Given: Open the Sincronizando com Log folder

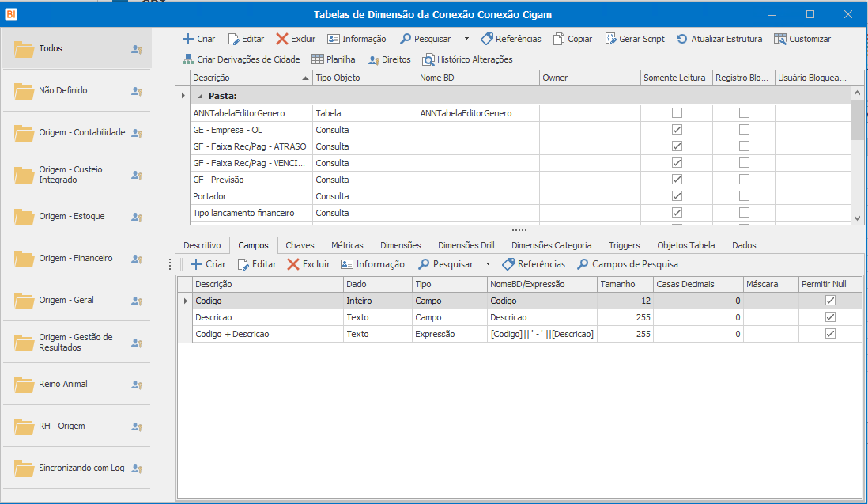Looking at the screenshot, I should pos(77,468).
